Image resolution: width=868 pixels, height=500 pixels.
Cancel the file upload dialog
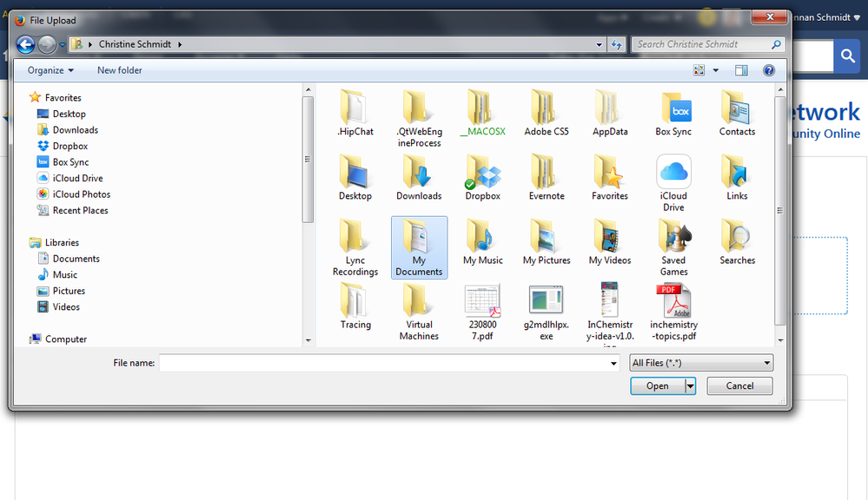coord(739,386)
